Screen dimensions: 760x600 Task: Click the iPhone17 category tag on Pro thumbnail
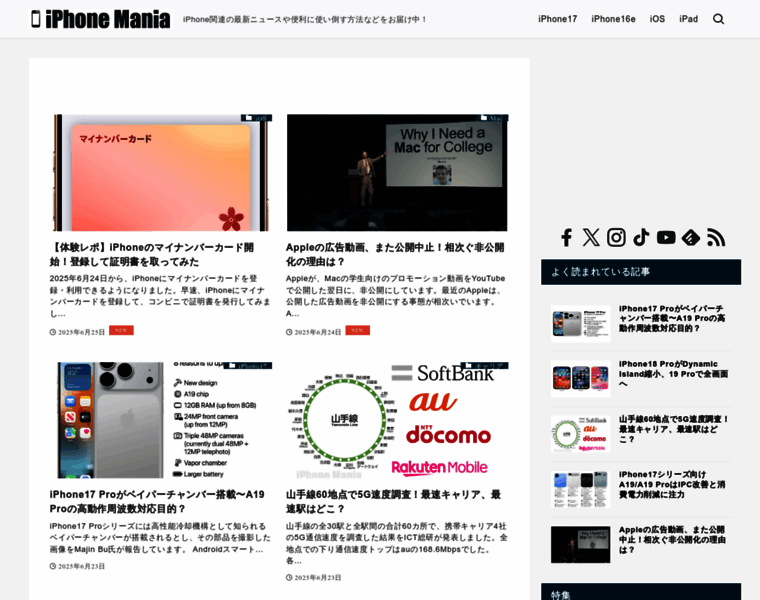[248, 365]
